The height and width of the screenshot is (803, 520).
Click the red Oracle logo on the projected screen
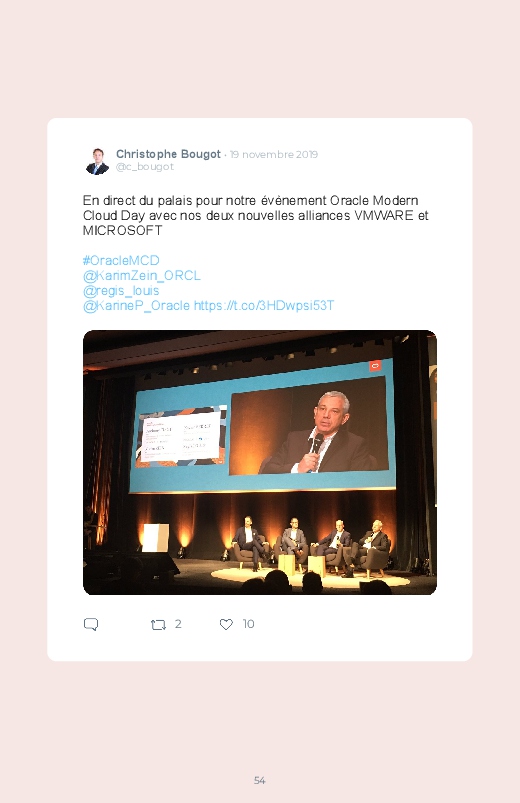375,366
